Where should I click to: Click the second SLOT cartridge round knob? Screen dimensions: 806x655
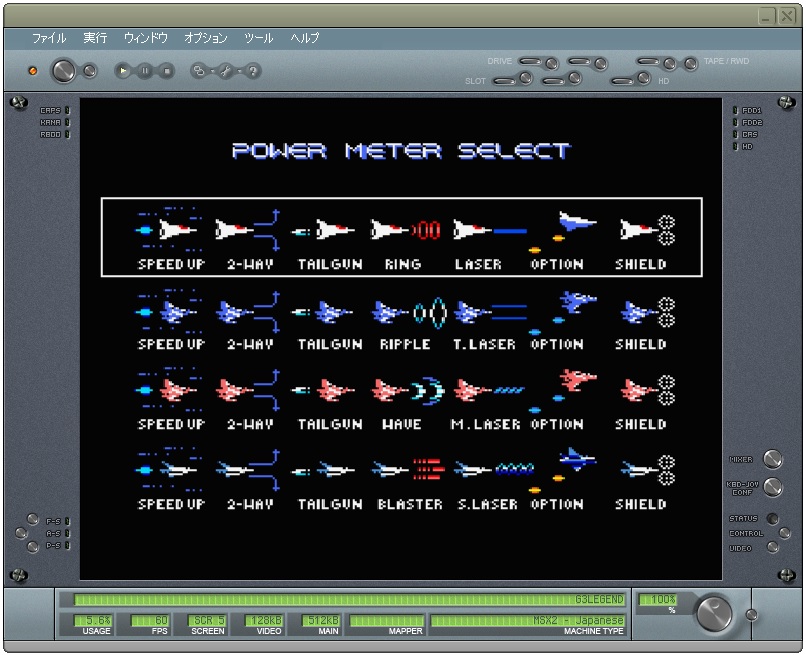coord(575,78)
